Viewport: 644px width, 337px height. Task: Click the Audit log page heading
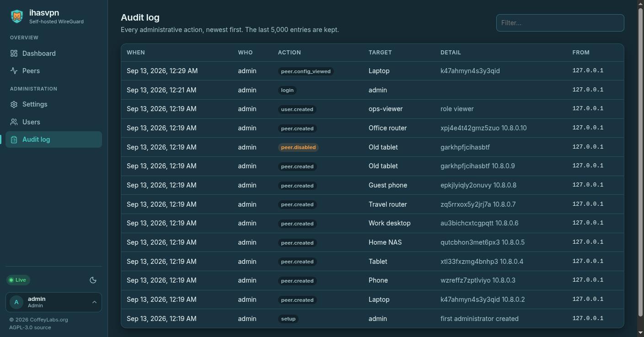(x=140, y=17)
